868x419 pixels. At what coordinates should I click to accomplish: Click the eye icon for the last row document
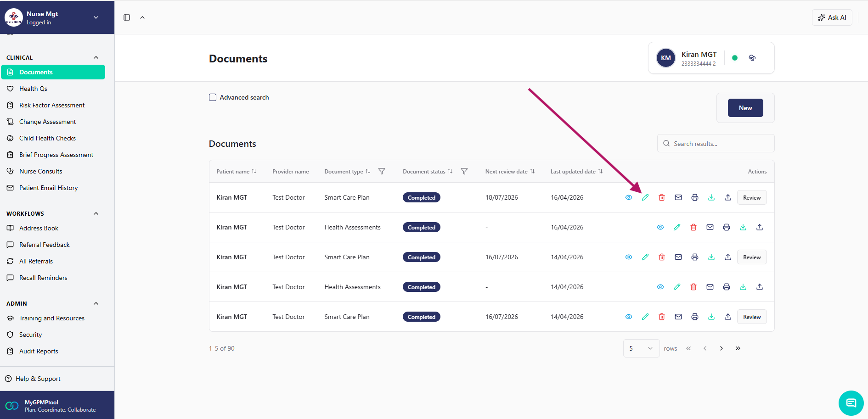(629, 317)
